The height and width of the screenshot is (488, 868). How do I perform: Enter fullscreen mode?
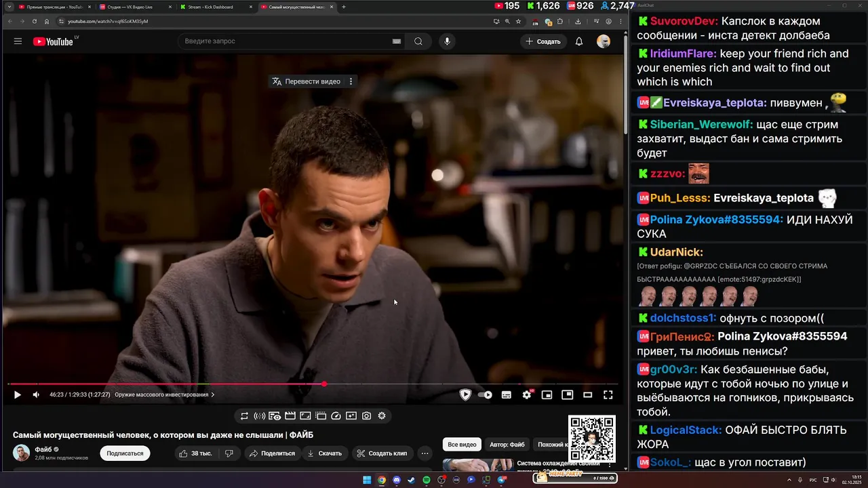coord(608,394)
